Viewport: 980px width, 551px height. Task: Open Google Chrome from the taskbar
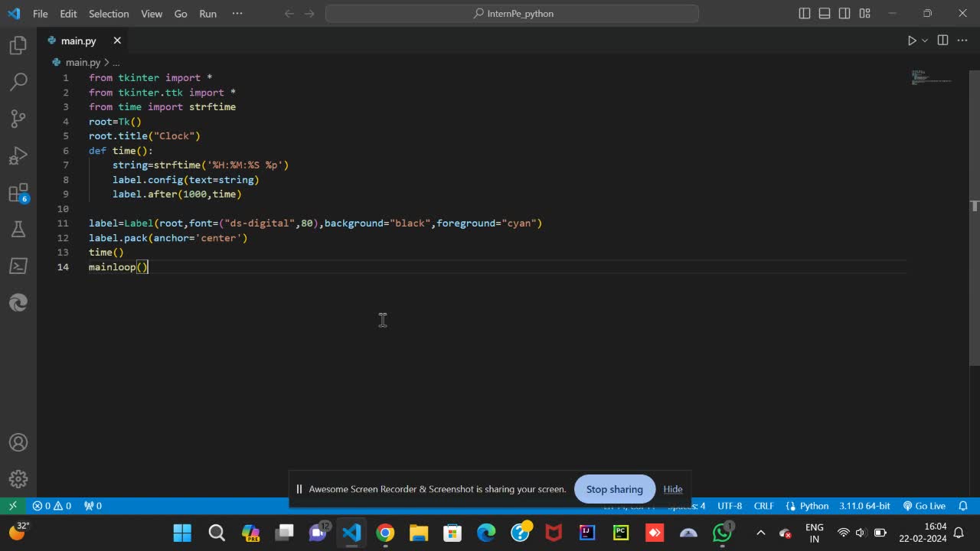385,533
